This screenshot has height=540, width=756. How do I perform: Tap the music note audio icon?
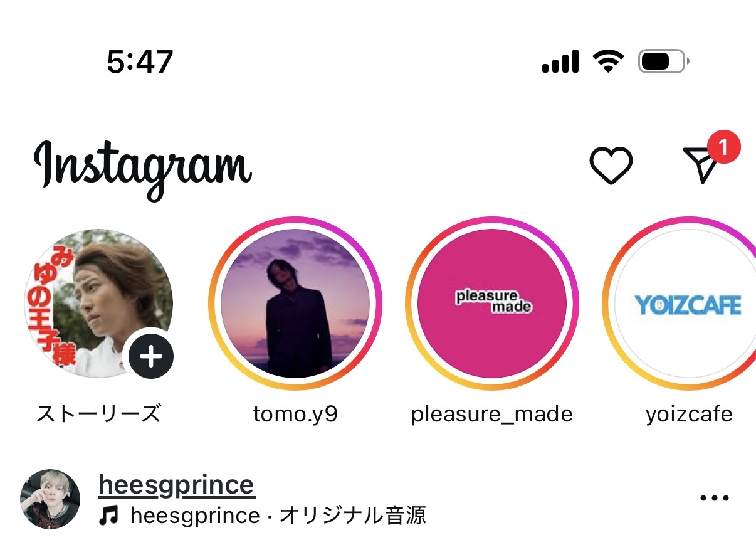[109, 516]
